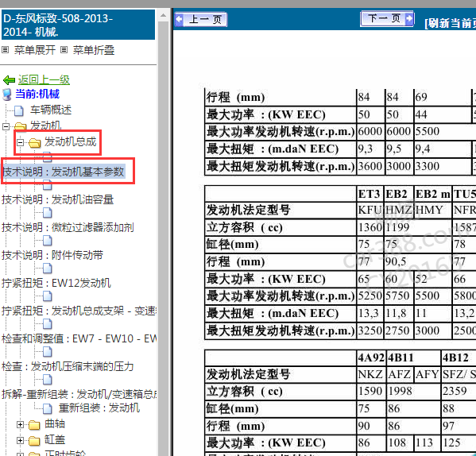The height and width of the screenshot is (456, 476).
Task: Open 重新组装：发动机 page
Action: click(x=99, y=408)
